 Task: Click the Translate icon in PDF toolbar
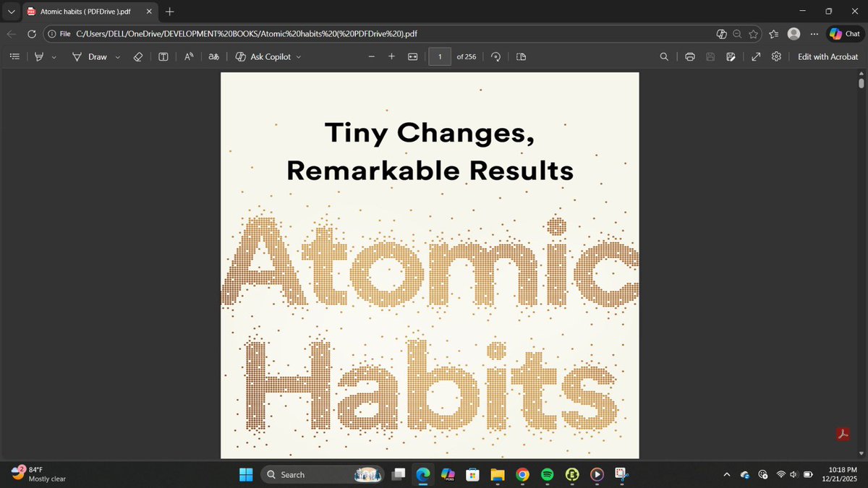[x=214, y=56]
